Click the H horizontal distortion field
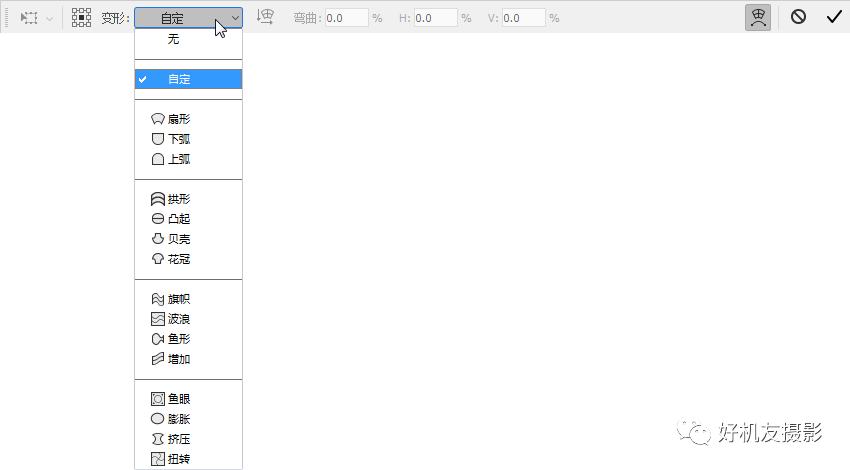The width and height of the screenshot is (850, 470). pyautogui.click(x=435, y=18)
